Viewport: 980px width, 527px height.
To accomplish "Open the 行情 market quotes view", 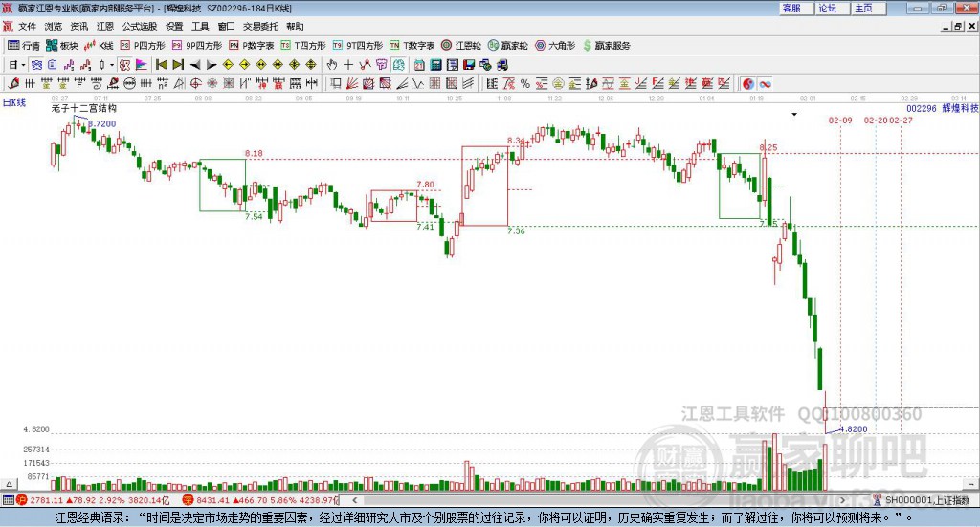I will [x=23, y=46].
